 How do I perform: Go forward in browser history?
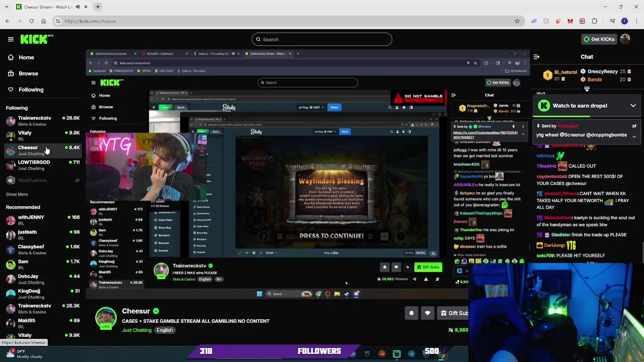(19, 21)
